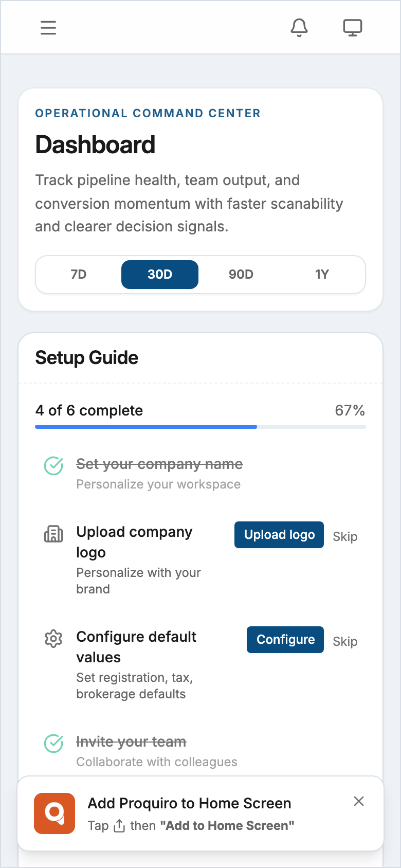401x868 pixels.
Task: Dismiss the Add to Home Screen banner
Action: pyautogui.click(x=358, y=801)
